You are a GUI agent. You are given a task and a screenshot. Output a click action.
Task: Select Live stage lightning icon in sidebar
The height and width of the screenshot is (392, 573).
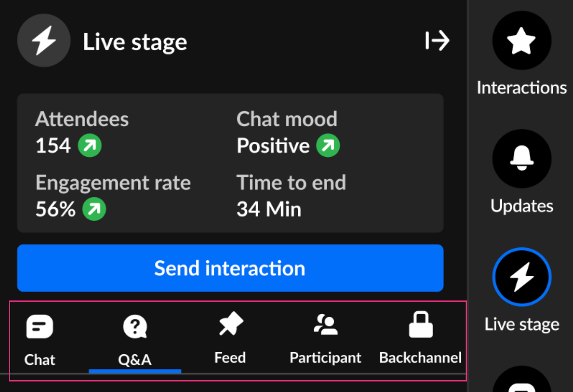click(x=522, y=277)
